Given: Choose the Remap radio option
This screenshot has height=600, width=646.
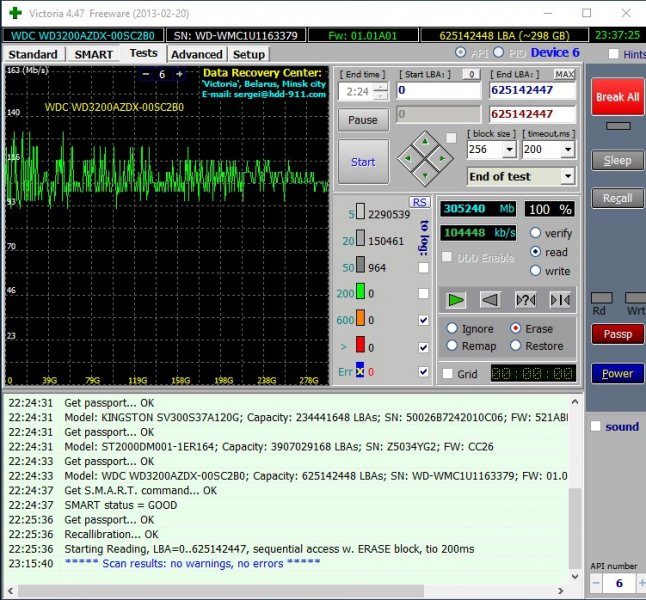Looking at the screenshot, I should pos(452,346).
